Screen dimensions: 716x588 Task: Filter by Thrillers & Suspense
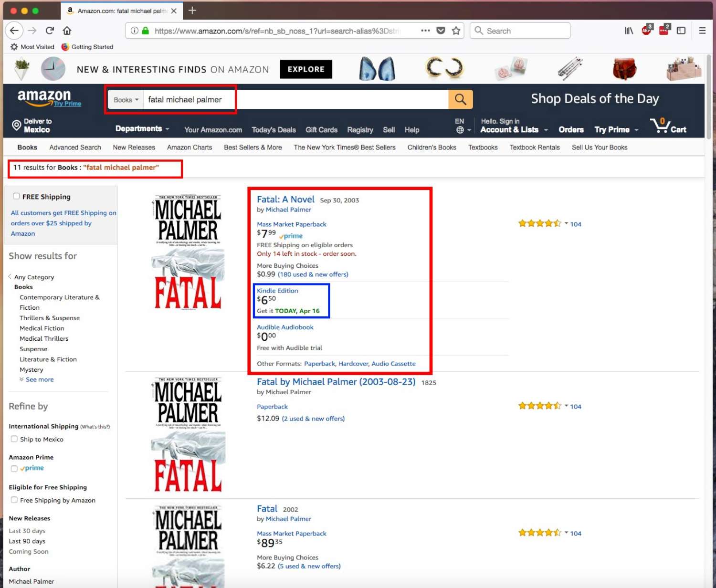click(x=50, y=318)
